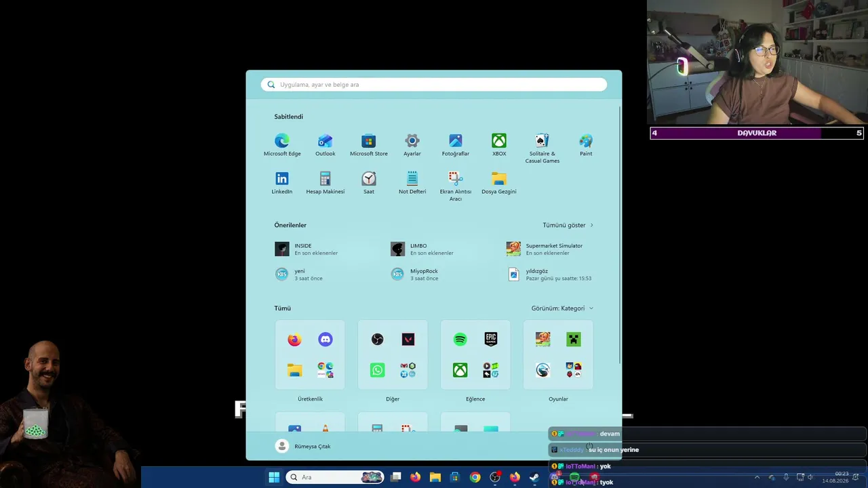Launch Not Defteri notepad
868x488 pixels.
point(412,183)
